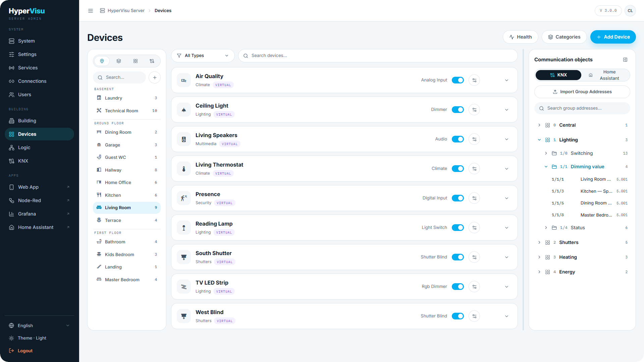Disable the Living Thermostat toggle

pos(458,169)
